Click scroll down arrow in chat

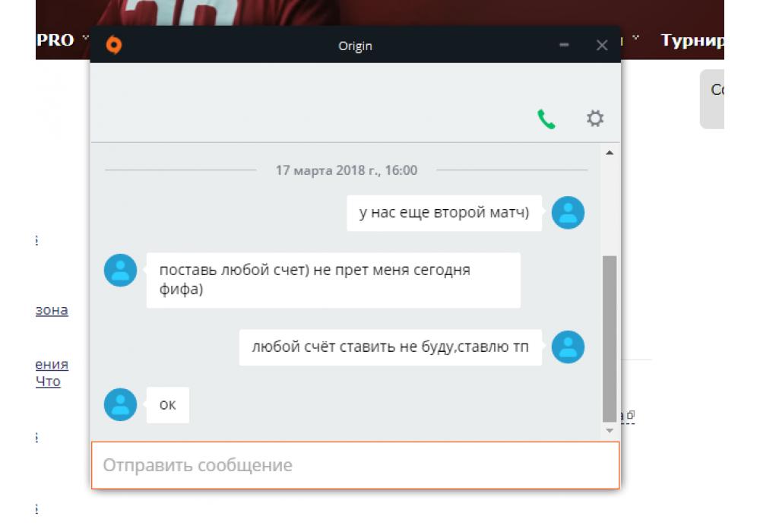click(610, 430)
